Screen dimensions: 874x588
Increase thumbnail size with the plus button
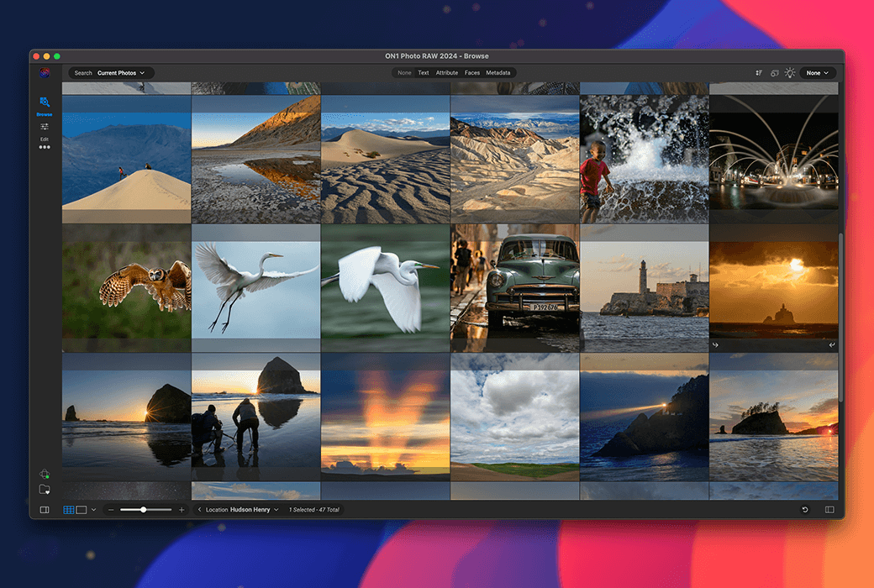pyautogui.click(x=182, y=509)
